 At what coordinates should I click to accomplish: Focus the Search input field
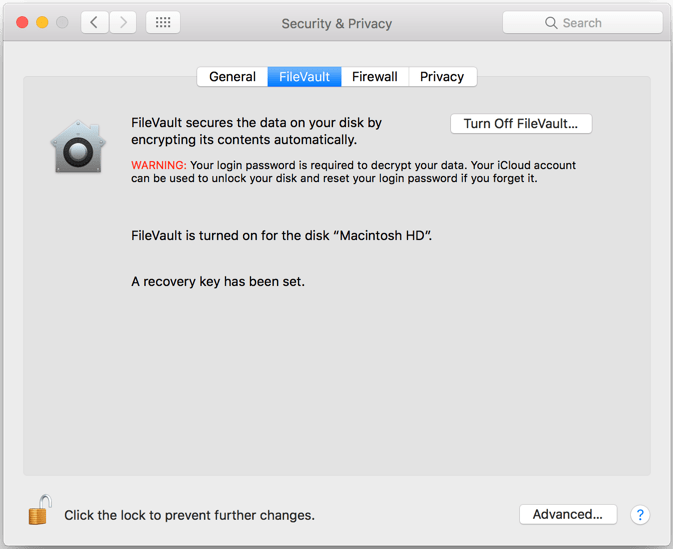[x=582, y=22]
